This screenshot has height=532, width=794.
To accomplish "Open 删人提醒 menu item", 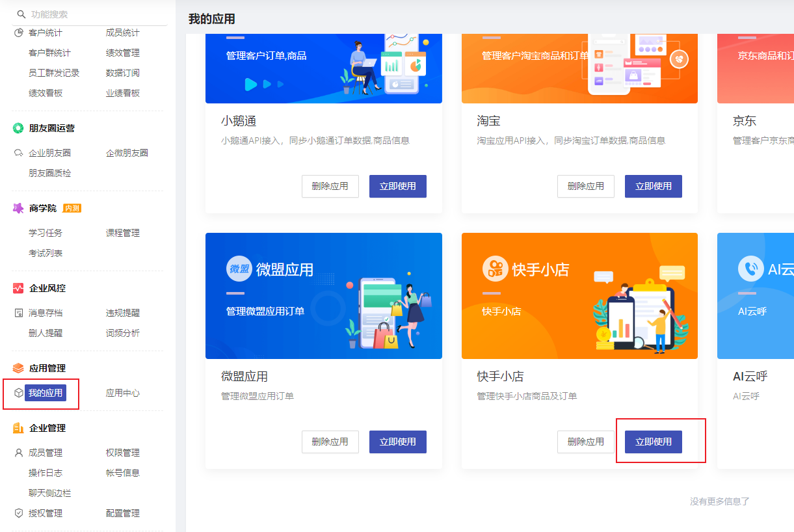I will [46, 333].
